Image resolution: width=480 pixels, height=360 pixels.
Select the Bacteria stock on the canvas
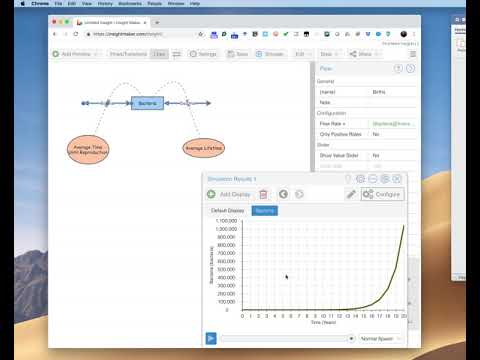click(x=147, y=103)
